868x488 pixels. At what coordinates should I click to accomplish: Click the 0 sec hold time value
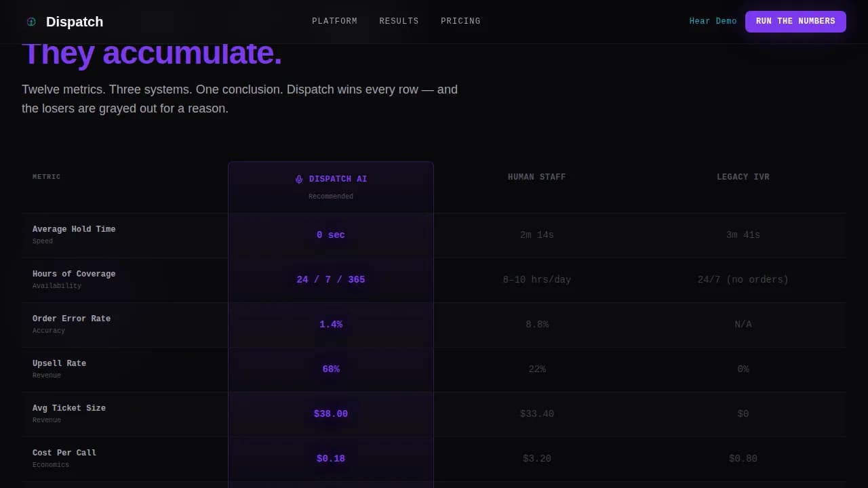click(331, 235)
